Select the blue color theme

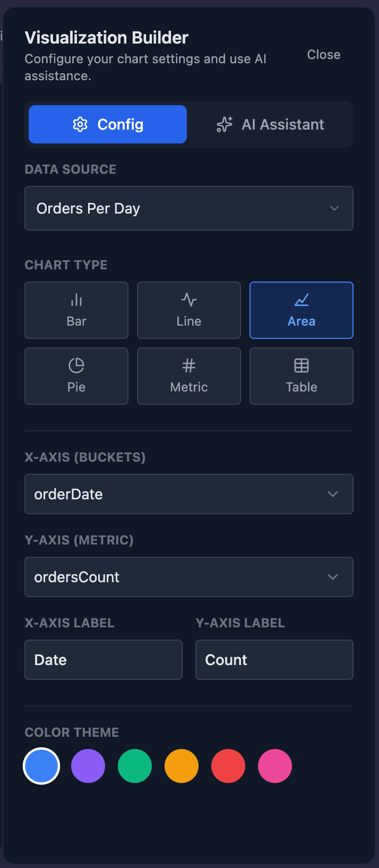coord(41,766)
